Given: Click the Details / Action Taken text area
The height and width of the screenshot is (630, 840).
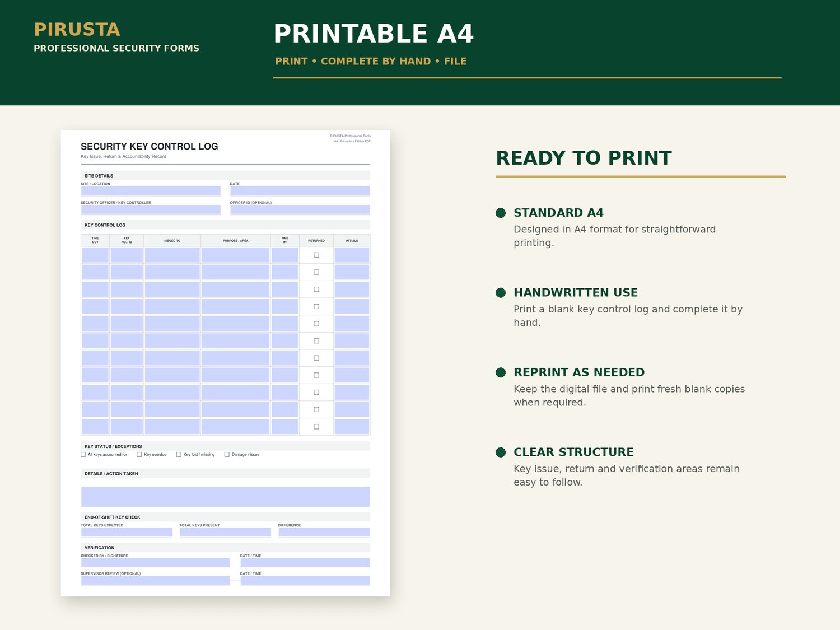Looking at the screenshot, I should (225, 497).
